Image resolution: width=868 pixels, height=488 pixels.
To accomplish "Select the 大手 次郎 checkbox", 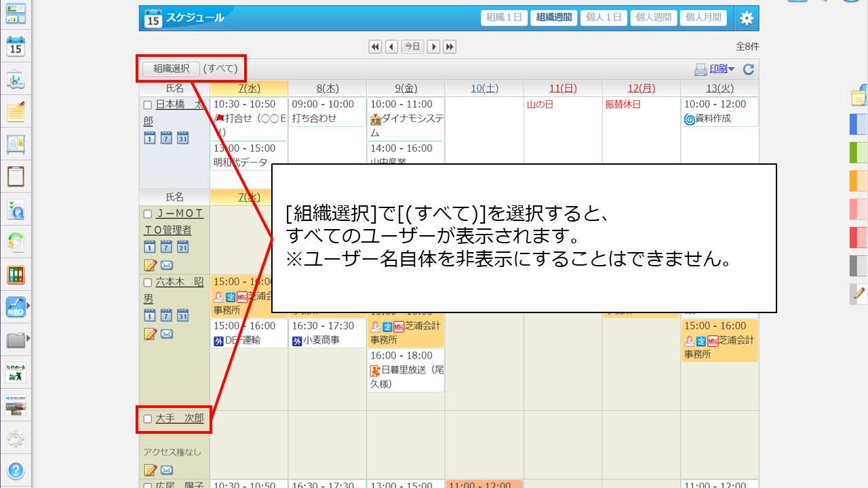I will (x=148, y=419).
